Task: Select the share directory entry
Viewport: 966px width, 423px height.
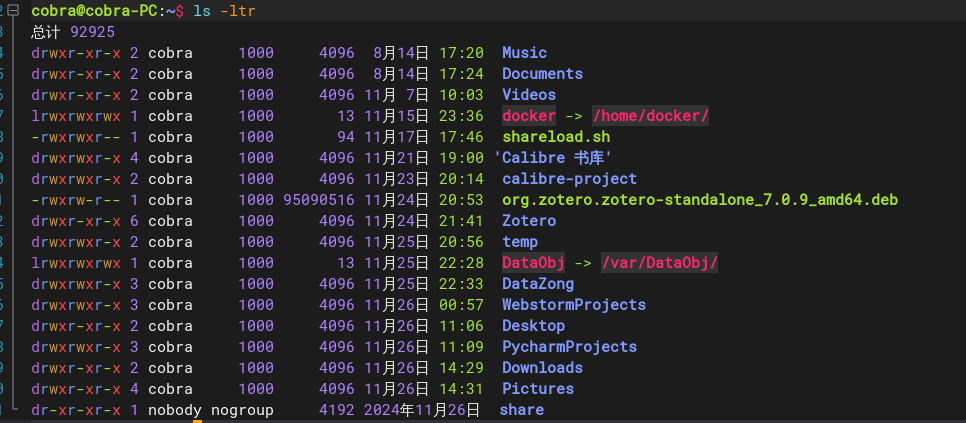Action: click(x=522, y=409)
